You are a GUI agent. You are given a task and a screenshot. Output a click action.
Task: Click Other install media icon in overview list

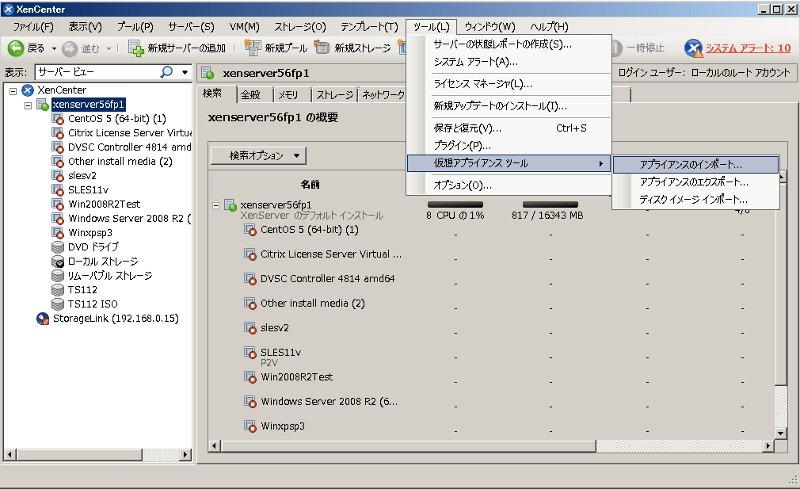coord(250,303)
